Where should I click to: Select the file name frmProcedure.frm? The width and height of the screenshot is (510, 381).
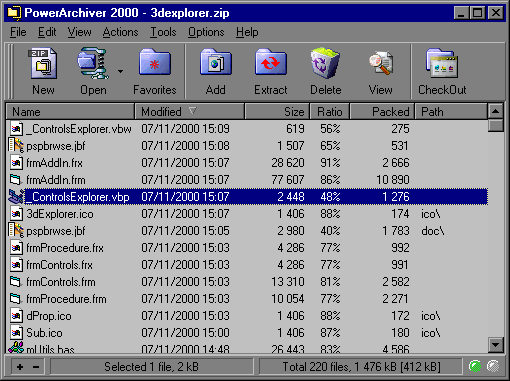[x=66, y=299]
